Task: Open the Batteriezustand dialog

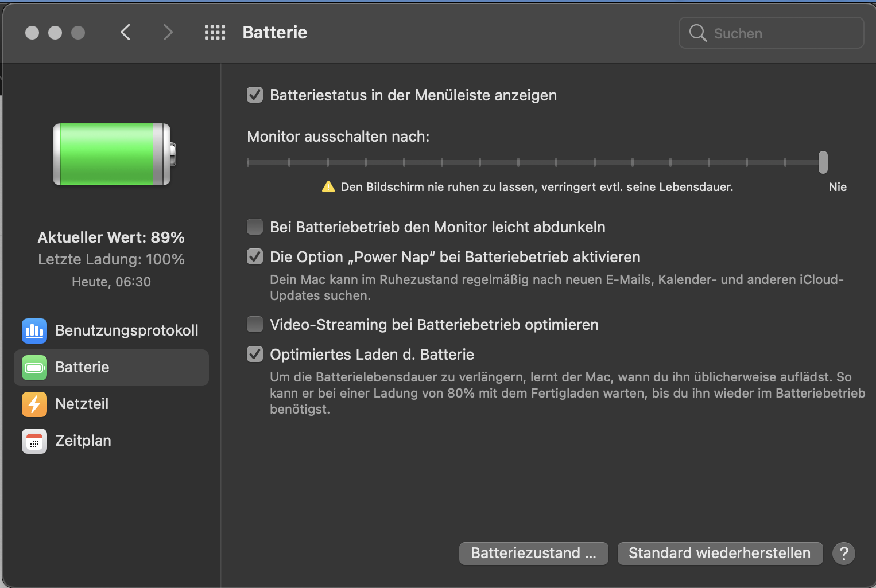Action: pyautogui.click(x=533, y=554)
